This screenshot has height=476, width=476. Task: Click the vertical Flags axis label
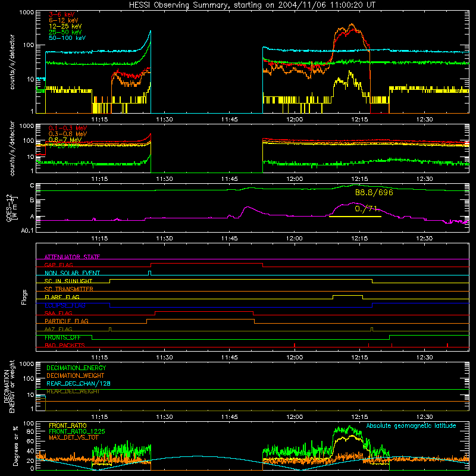tap(24, 297)
